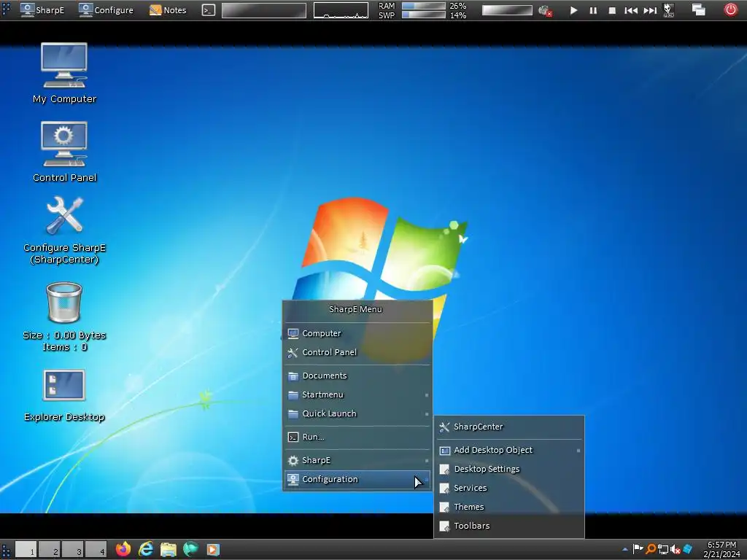Viewport: 747px width, 560px height.
Task: Click the SWP usage bar
Action: pos(424,15)
